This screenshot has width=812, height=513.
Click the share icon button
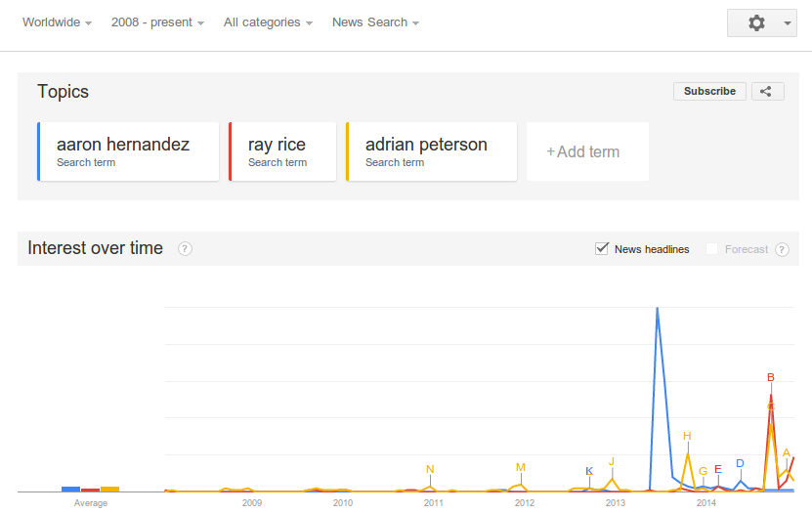767,91
